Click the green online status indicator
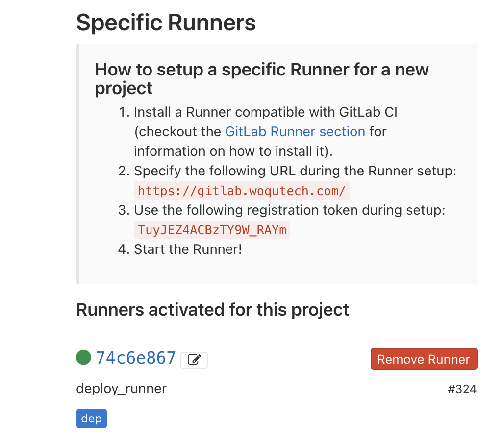Screen dimensions: 504x444 [83, 358]
